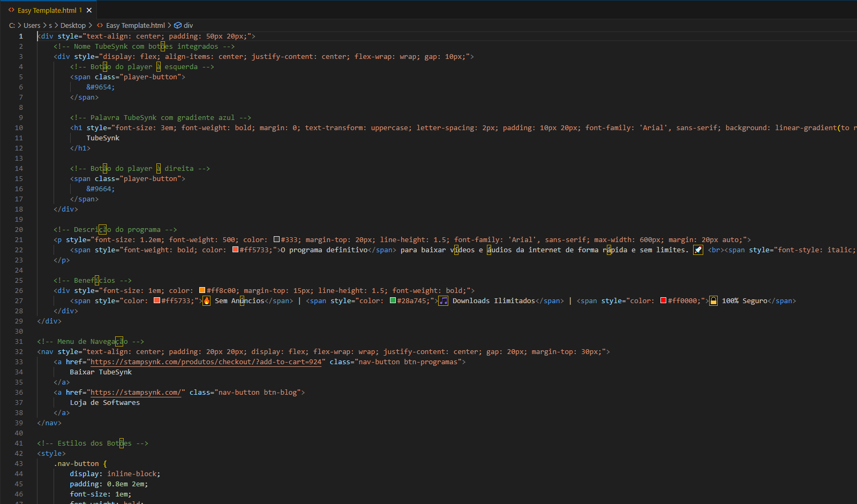Click the orange #ff8c00 color swatch
Image resolution: width=857 pixels, height=504 pixels.
pyautogui.click(x=202, y=290)
